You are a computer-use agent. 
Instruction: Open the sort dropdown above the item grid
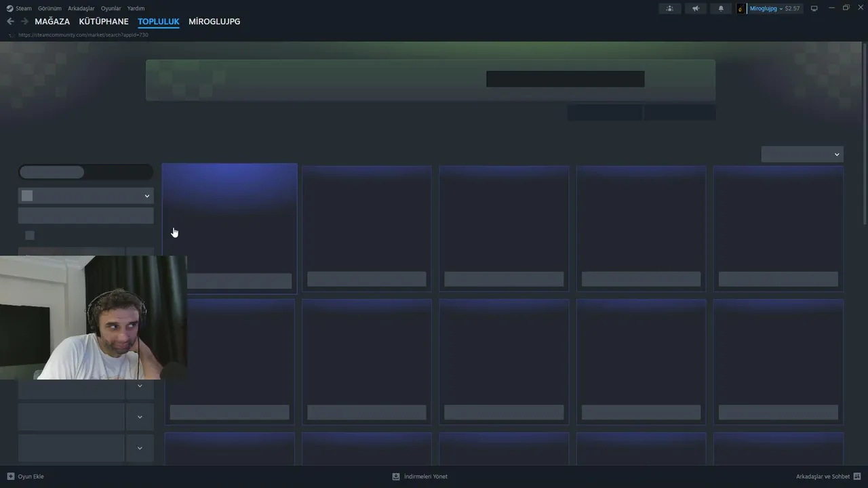[802, 155]
